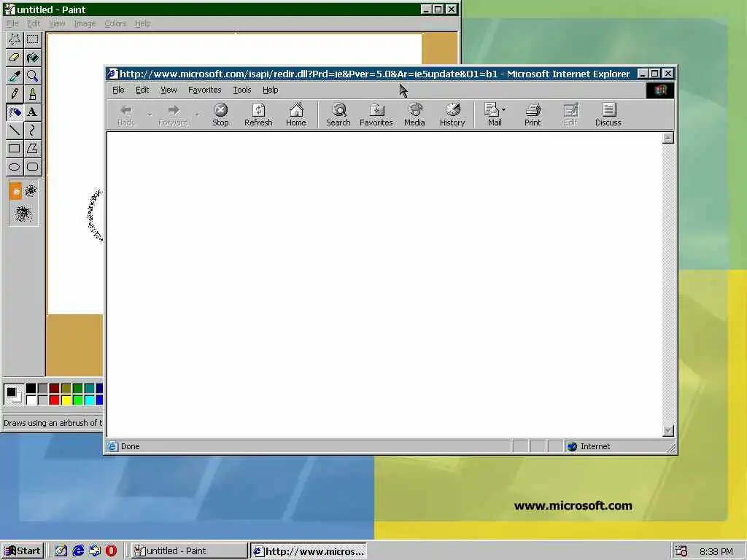This screenshot has height=560, width=747.
Task: Open the Image menu in Paint
Action: pos(85,23)
